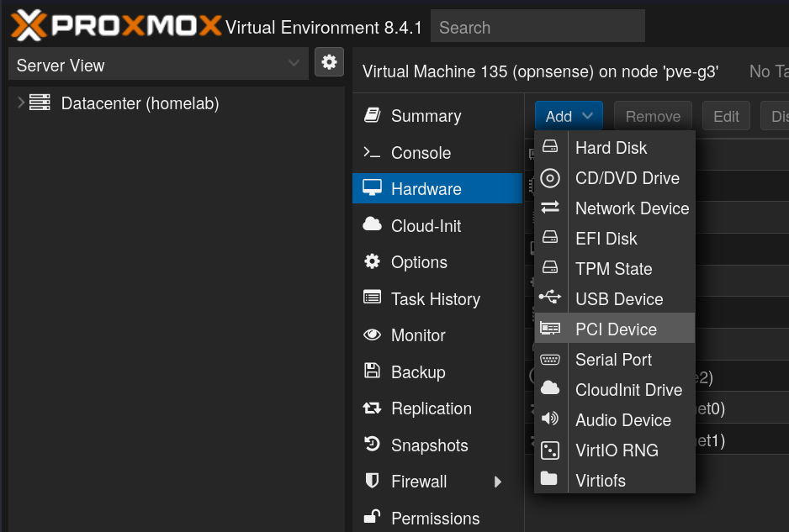The height and width of the screenshot is (532, 789).
Task: Focus the Search input field
Action: coord(537,27)
